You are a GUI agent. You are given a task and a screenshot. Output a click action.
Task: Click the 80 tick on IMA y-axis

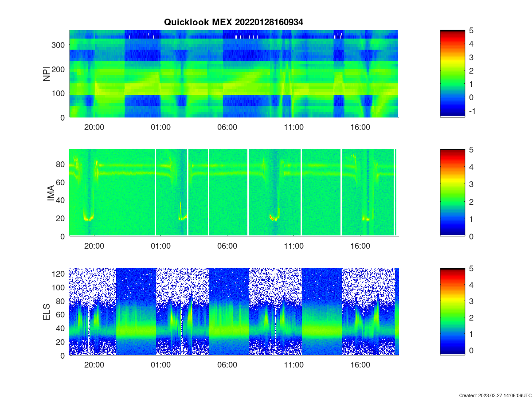pyautogui.click(x=61, y=164)
